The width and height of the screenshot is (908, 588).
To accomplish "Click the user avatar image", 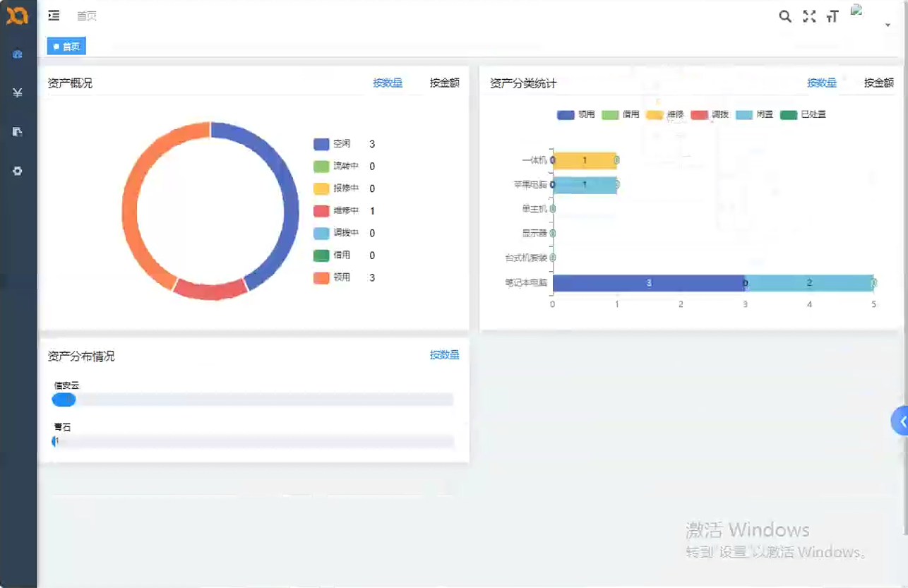I will pos(857,10).
